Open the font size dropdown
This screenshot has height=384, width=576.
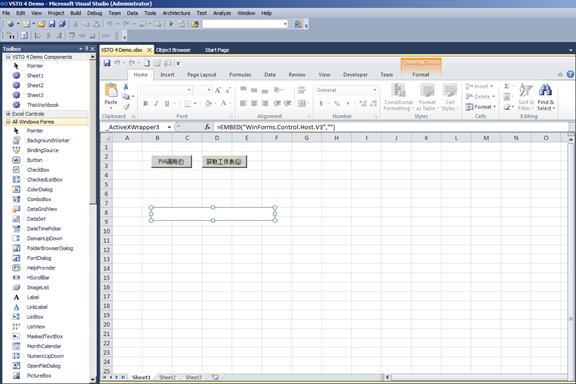tap(209, 90)
